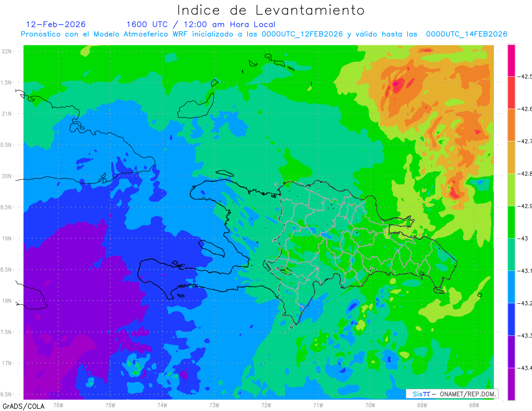Viewport: 532px width, 411px height.
Task: Click the latitude label "22N"
Action: click(x=7, y=51)
